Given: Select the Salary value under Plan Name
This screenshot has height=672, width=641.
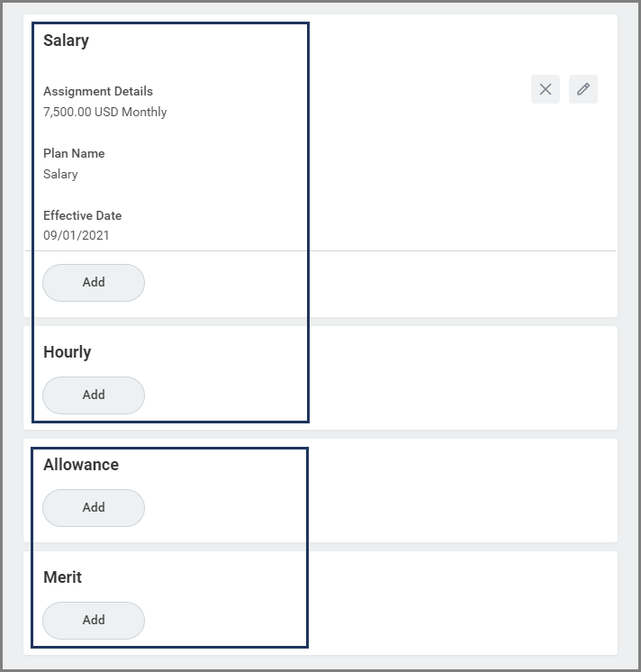Looking at the screenshot, I should point(60,174).
